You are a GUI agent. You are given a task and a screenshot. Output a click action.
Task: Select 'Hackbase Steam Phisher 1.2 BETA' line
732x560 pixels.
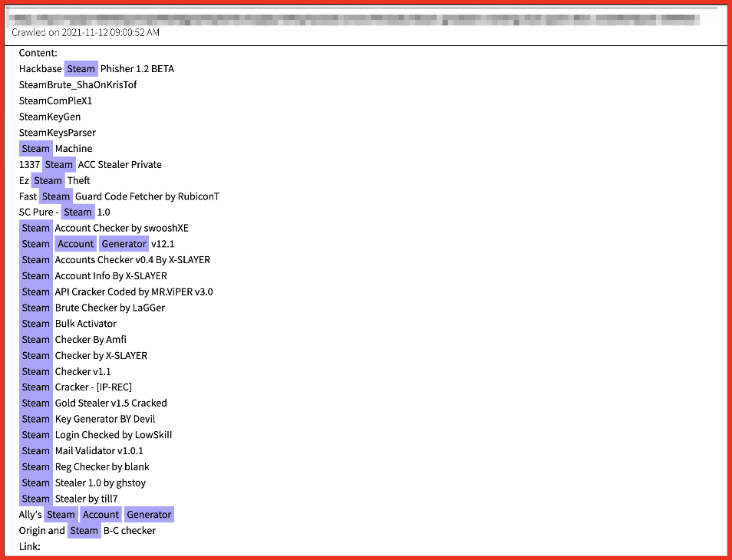pos(97,68)
